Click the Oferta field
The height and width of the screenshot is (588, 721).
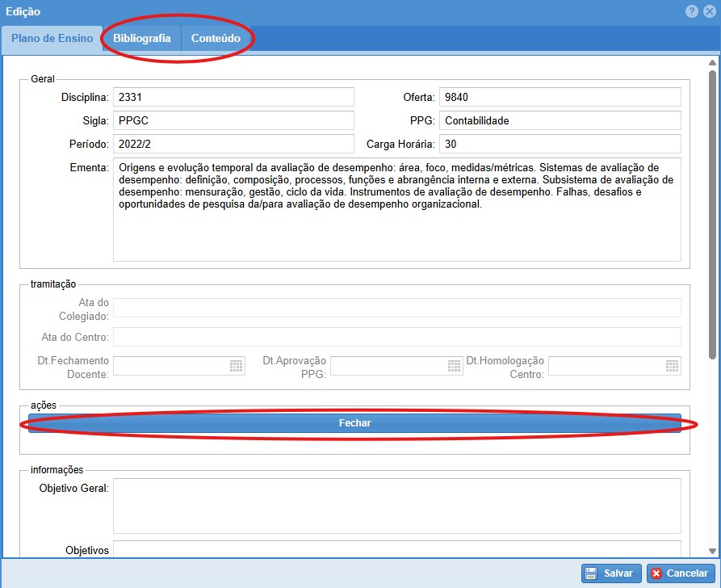coord(560,97)
